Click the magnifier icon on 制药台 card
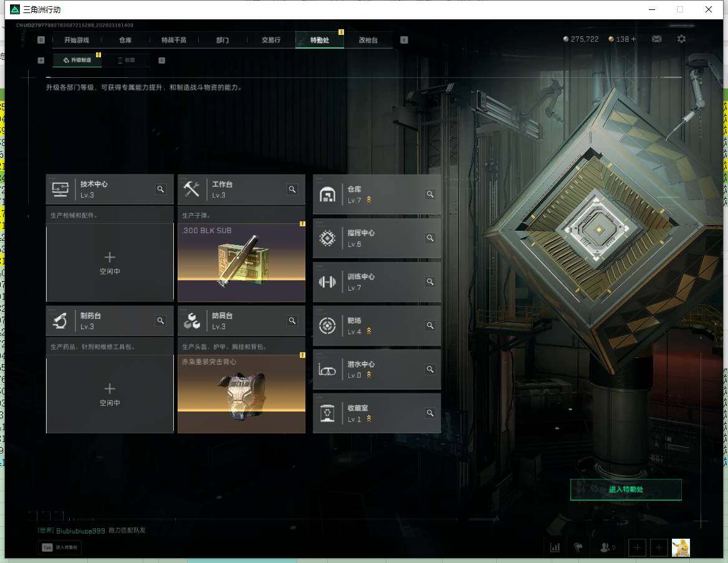This screenshot has height=563, width=728. click(x=161, y=320)
